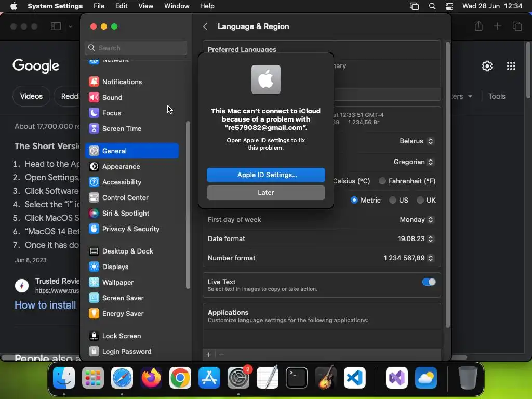Open Login Password settings
Viewport: 532px width, 399px height.
point(131,352)
